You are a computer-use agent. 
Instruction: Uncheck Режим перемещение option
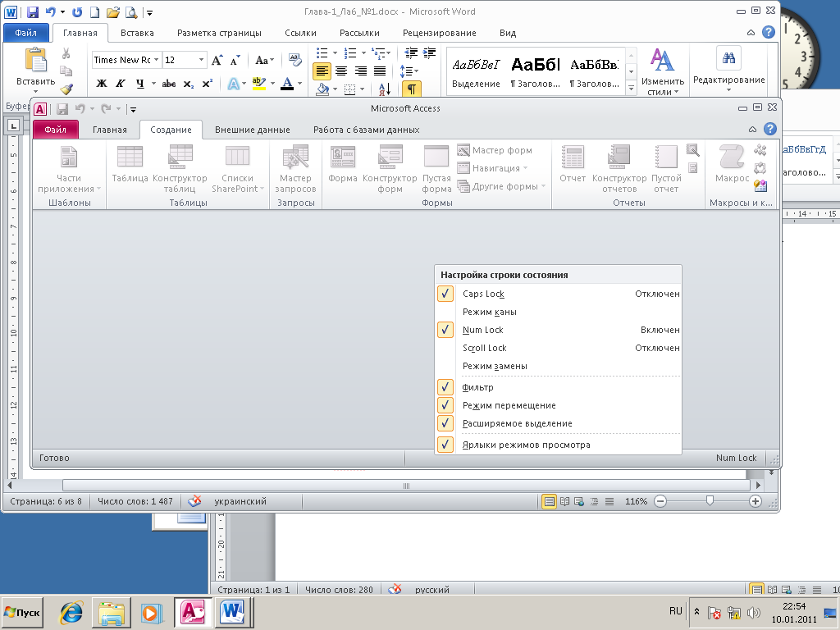(558, 405)
